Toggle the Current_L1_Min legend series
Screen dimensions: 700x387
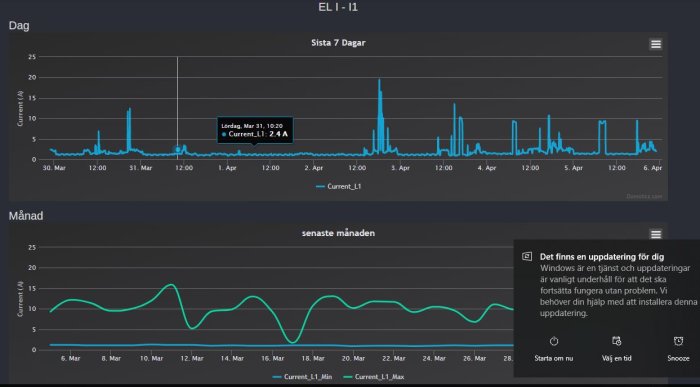(x=302, y=377)
